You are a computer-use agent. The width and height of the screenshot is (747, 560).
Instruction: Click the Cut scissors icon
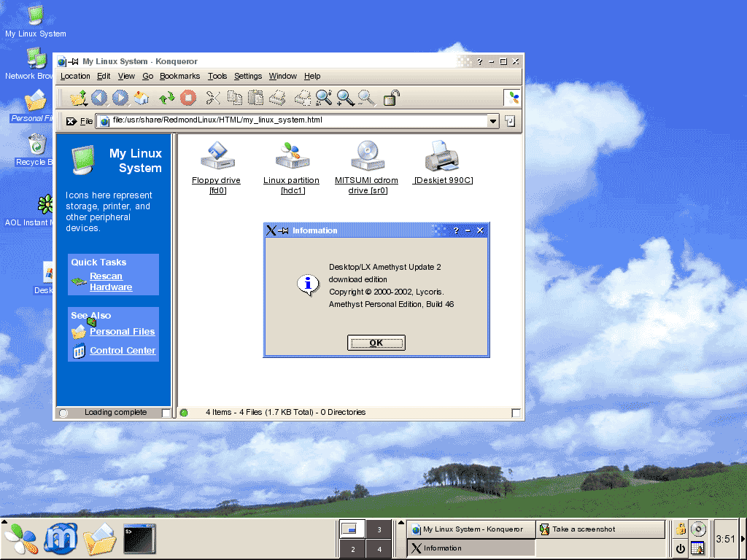point(213,98)
